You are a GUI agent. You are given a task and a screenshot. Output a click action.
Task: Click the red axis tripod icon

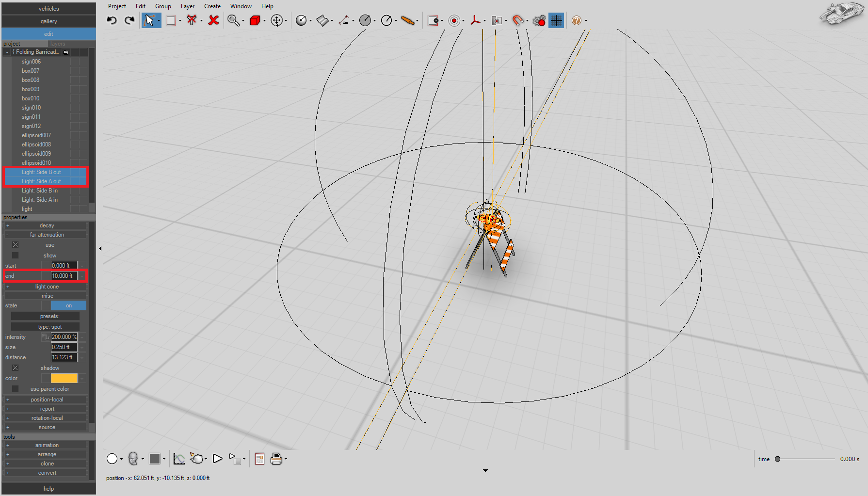pyautogui.click(x=476, y=20)
